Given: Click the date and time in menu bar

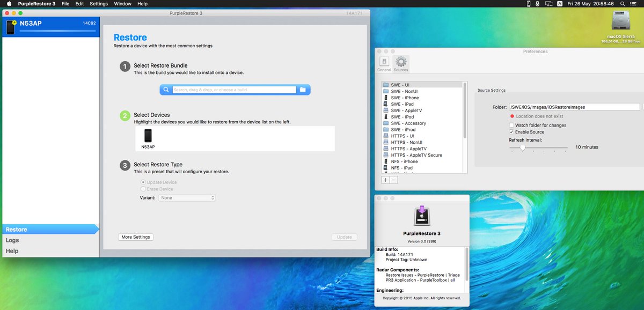Looking at the screenshot, I should click(590, 4).
